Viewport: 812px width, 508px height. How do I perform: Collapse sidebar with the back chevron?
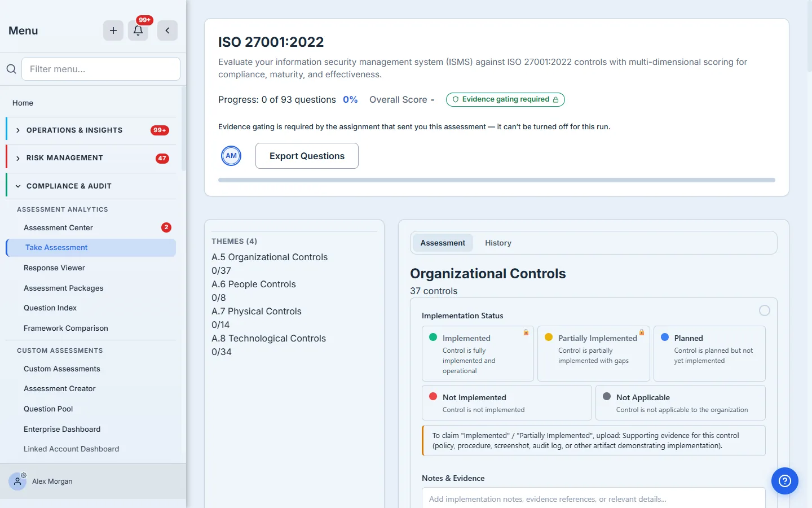[x=167, y=30]
